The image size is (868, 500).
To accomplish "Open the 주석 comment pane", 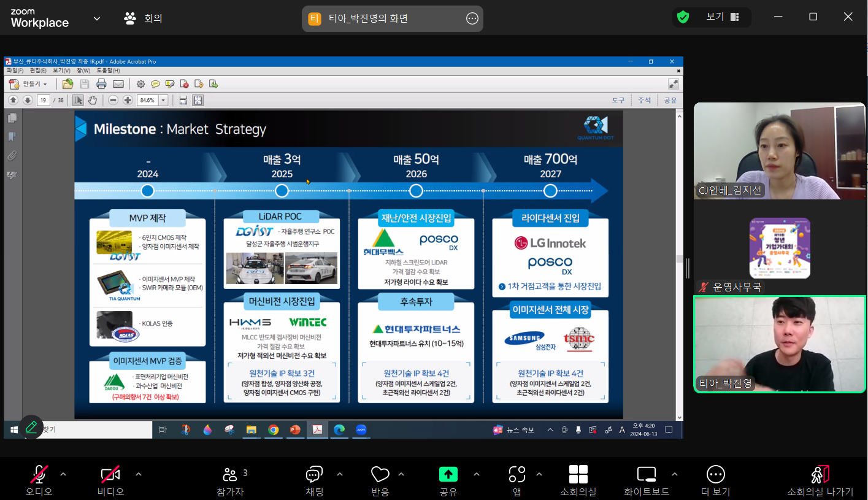I will pos(644,100).
